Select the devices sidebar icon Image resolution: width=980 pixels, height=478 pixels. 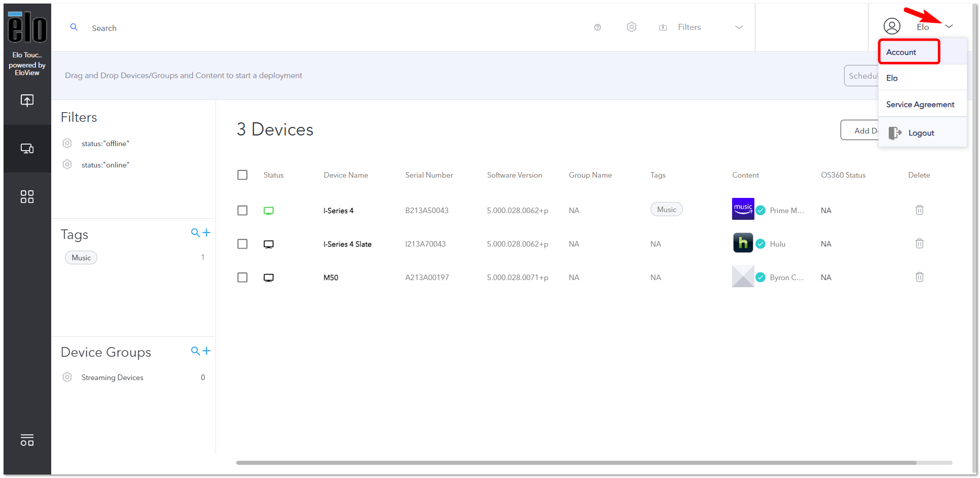click(27, 149)
